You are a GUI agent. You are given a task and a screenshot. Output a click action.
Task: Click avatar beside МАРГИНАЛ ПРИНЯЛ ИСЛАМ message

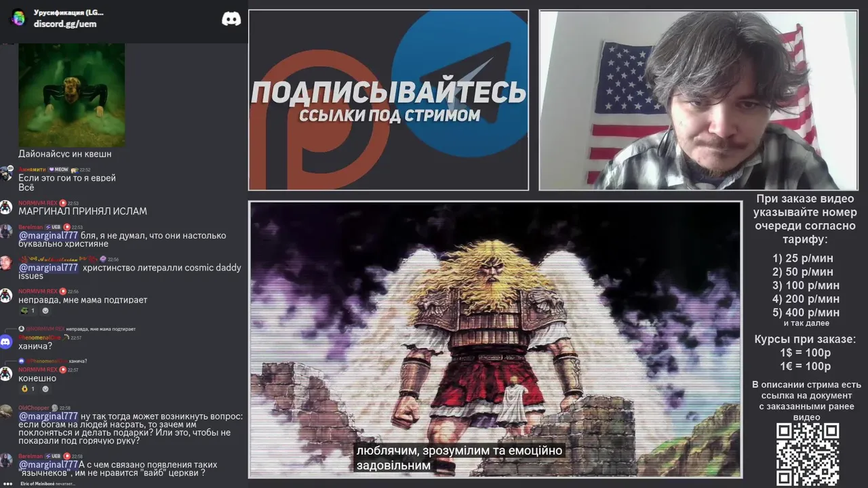click(x=6, y=207)
